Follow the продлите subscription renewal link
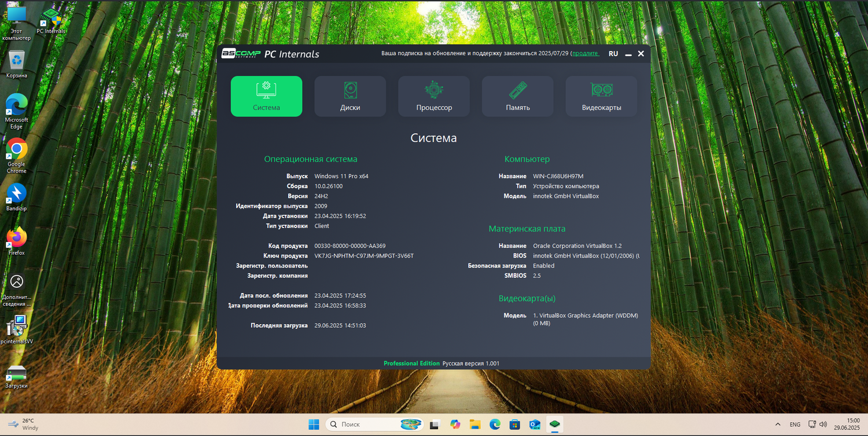The height and width of the screenshot is (436, 868). (x=586, y=53)
